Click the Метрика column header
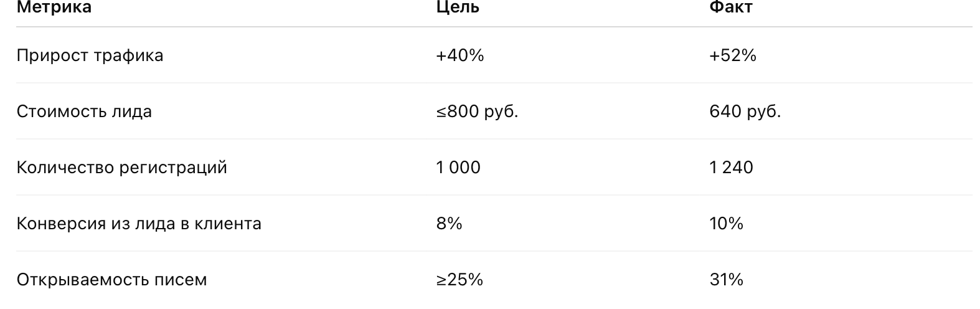Viewport: 980px width, 309px height. coord(54,7)
